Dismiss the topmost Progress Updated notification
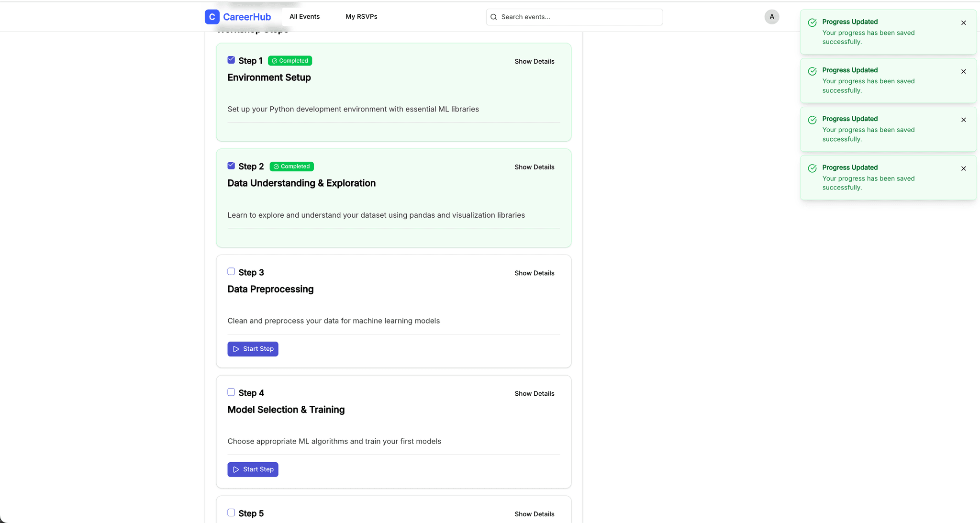 pyautogui.click(x=963, y=22)
